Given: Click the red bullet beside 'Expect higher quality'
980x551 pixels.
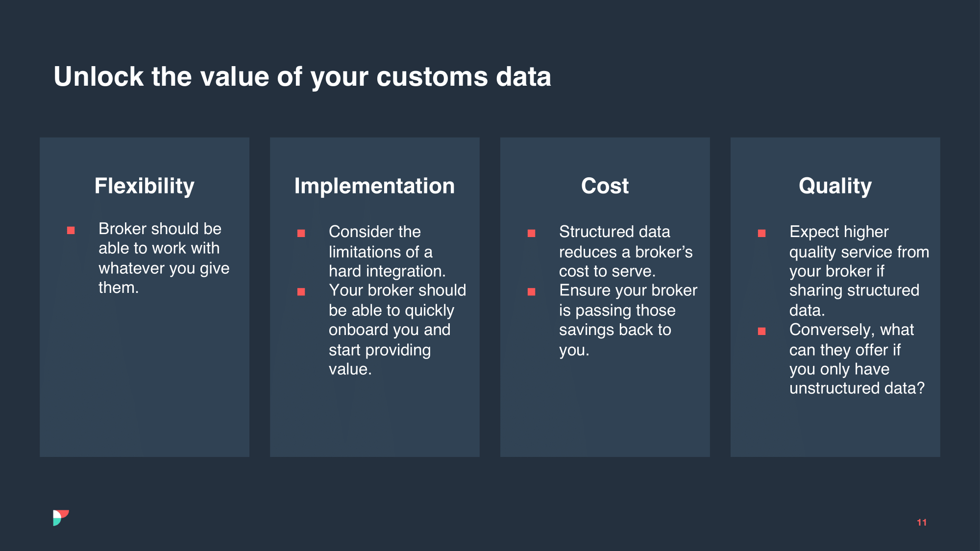Looking at the screenshot, I should tap(762, 233).
